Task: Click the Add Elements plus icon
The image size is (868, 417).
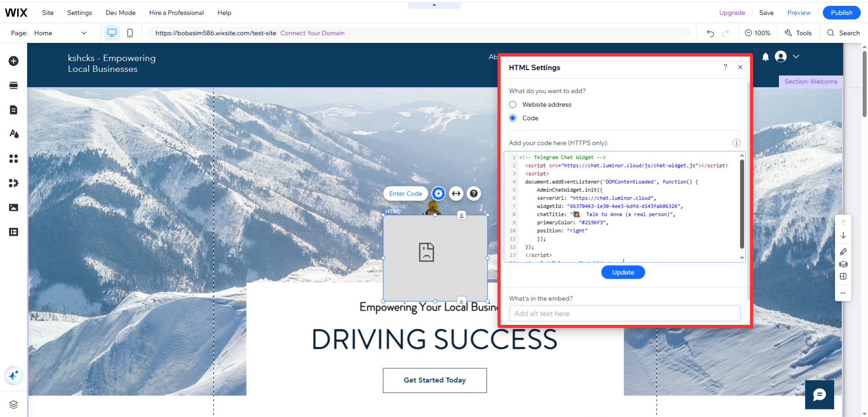Action: [x=14, y=61]
